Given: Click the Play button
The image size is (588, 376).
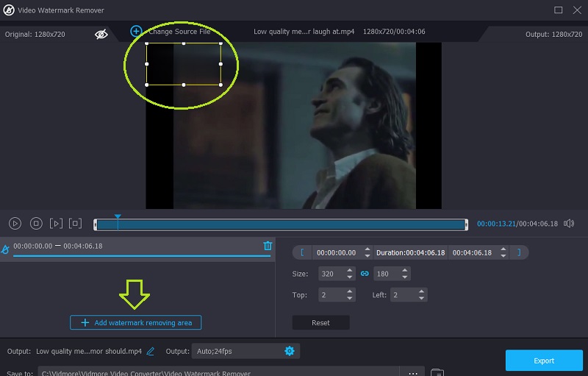Looking at the screenshot, I should click(15, 223).
